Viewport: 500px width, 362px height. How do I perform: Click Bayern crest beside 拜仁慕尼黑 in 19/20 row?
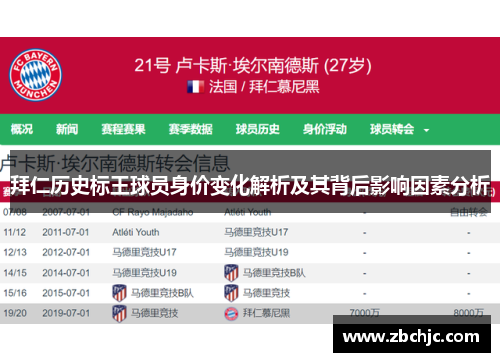point(231,314)
